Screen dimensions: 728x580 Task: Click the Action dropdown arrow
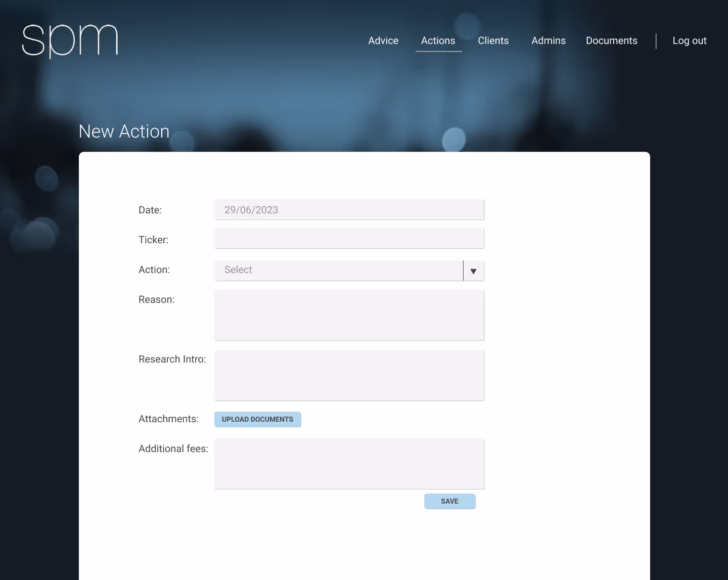(x=474, y=271)
